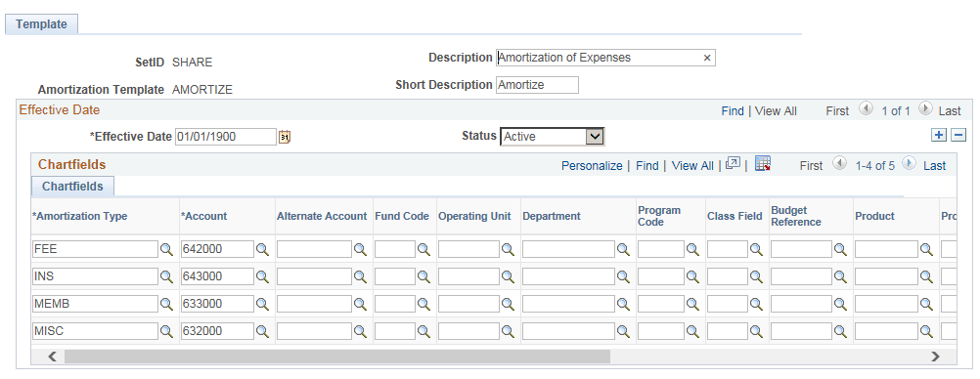This screenshot has height=379, width=980.
Task: Click the Budget Reference column header
Action: tap(796, 216)
